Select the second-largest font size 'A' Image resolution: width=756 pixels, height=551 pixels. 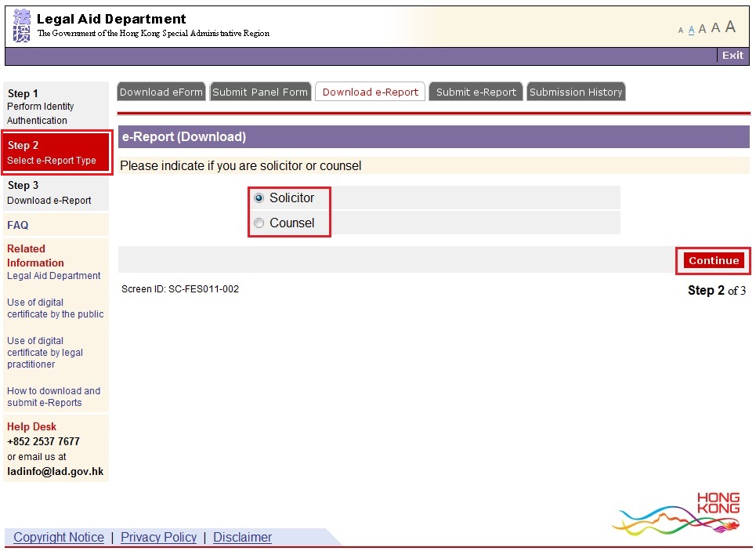point(715,28)
